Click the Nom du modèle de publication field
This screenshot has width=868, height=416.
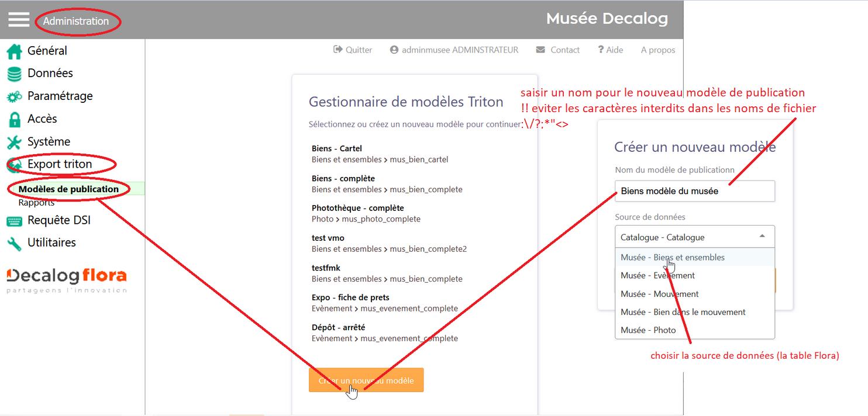point(695,191)
